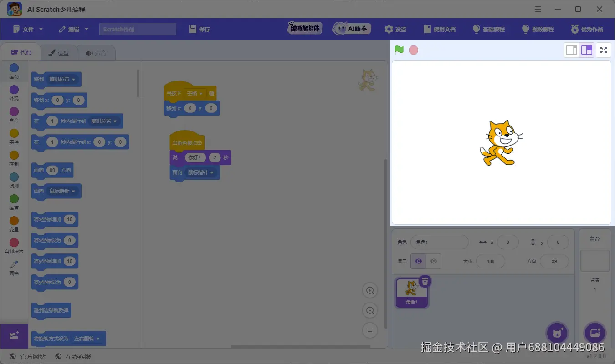Select the 角色1 sprite thumbnail
615x364 pixels.
tap(411, 291)
